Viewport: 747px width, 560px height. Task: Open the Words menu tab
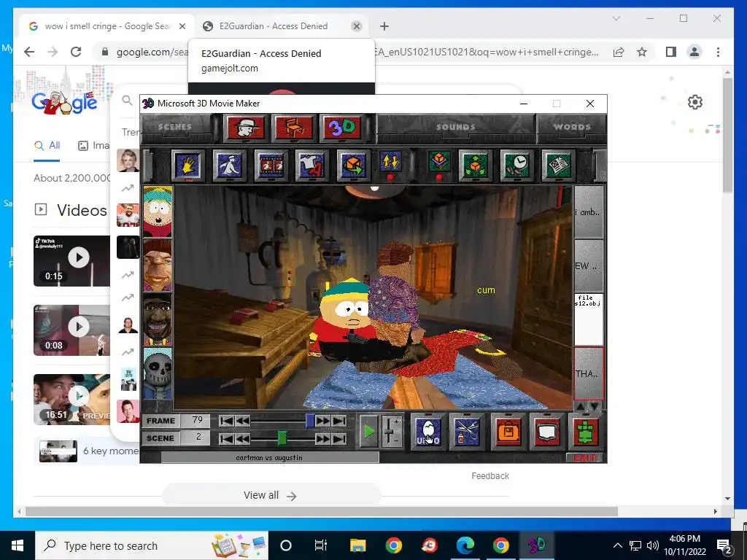coord(572,127)
